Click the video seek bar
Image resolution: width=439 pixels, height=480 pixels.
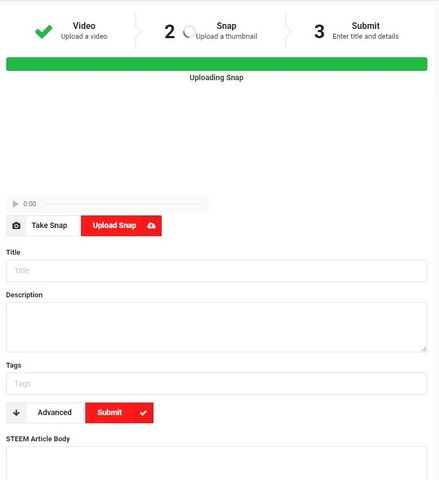(122, 204)
